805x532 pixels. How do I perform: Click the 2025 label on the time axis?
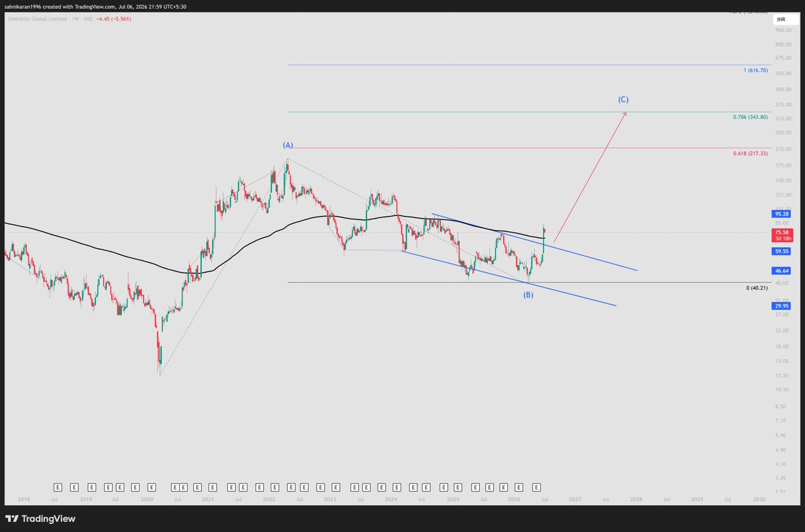pyautogui.click(x=453, y=499)
